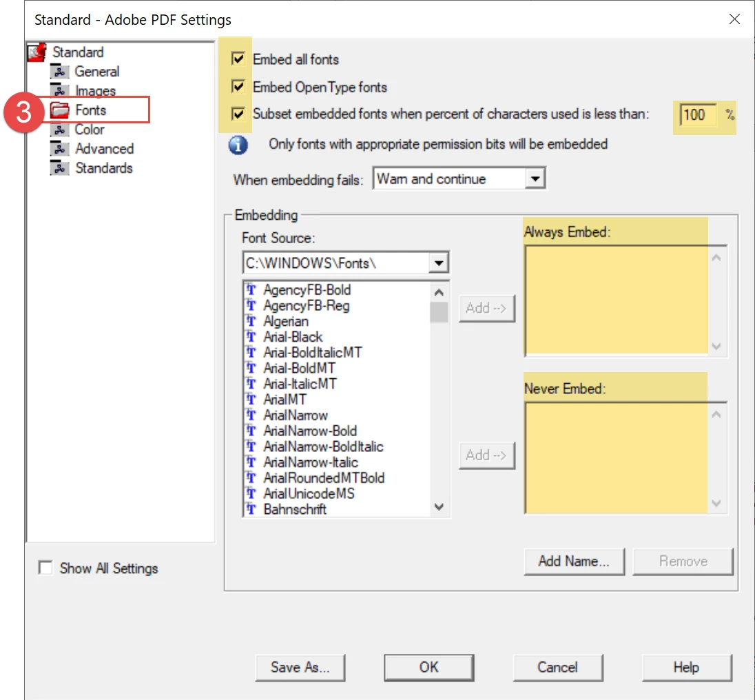Select Arial-ItalicMT in font list
The image size is (755, 700).
coord(300,384)
